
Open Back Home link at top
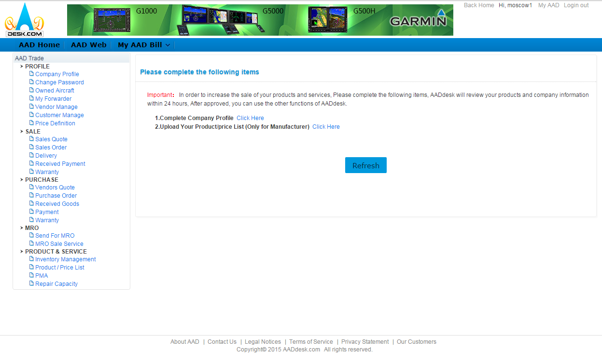point(479,5)
